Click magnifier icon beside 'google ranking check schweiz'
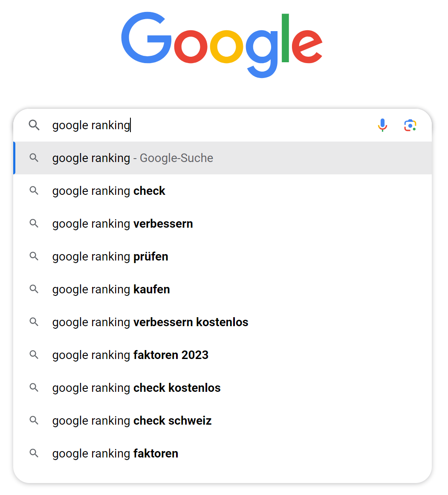This screenshot has height=495, width=448. 34,420
